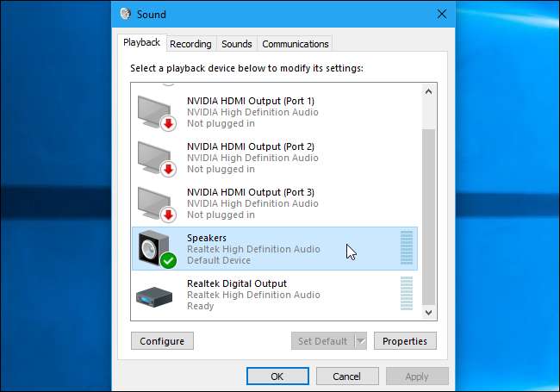Go to the Communications tab
560x392 pixels.
click(296, 44)
